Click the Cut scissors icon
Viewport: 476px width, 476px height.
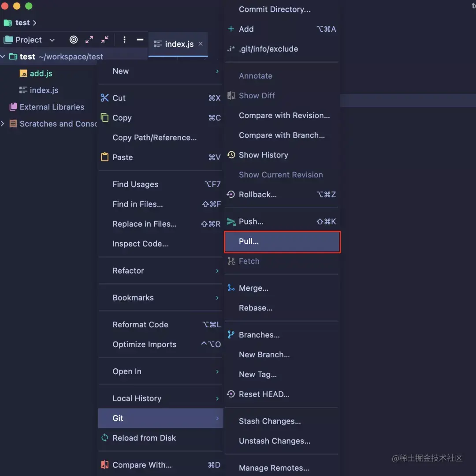(104, 98)
